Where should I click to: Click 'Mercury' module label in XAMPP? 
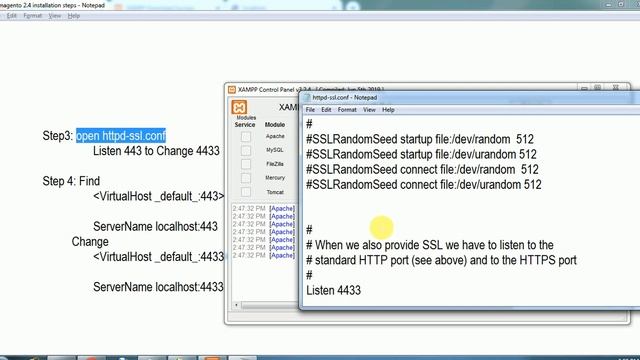click(x=275, y=178)
